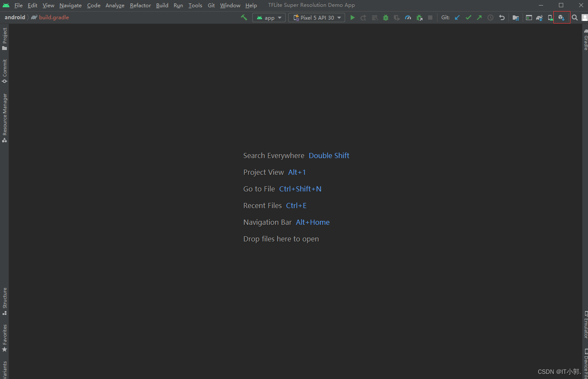Open the Build menu
588x379 pixels.
coord(162,6)
